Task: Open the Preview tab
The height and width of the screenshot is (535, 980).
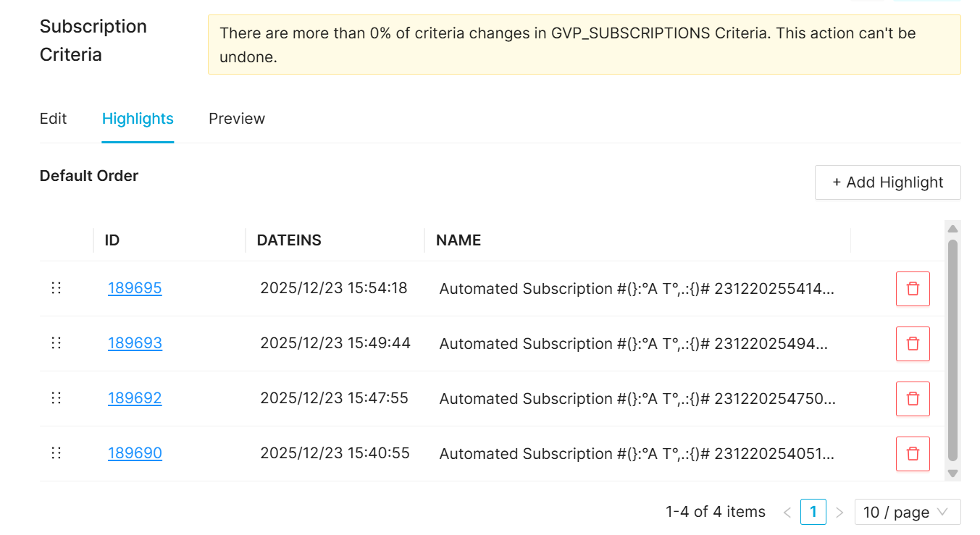Action: click(x=237, y=119)
